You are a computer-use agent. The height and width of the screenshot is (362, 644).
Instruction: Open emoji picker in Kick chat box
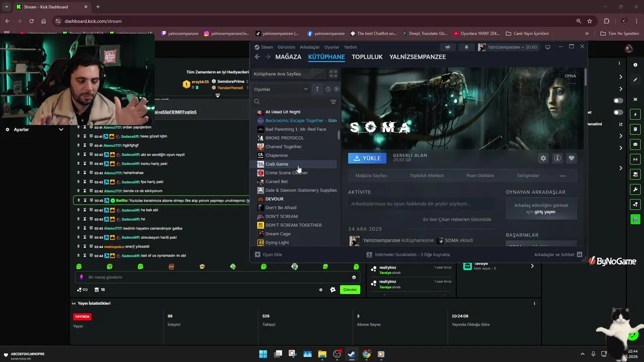coord(354,277)
